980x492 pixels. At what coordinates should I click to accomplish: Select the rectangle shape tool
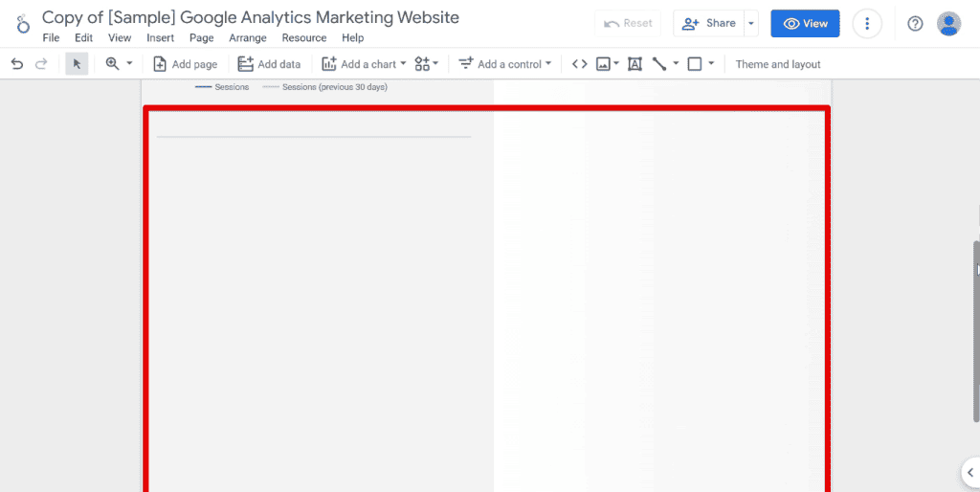(x=695, y=64)
